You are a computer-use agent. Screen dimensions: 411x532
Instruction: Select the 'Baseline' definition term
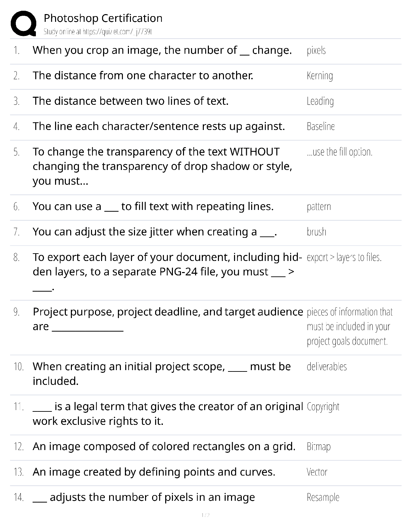pyautogui.click(x=321, y=126)
